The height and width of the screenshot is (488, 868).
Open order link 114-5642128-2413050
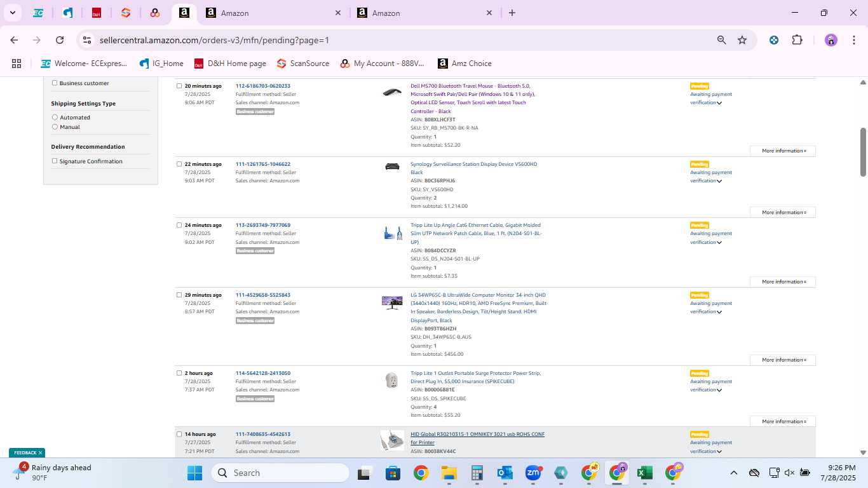pos(263,373)
